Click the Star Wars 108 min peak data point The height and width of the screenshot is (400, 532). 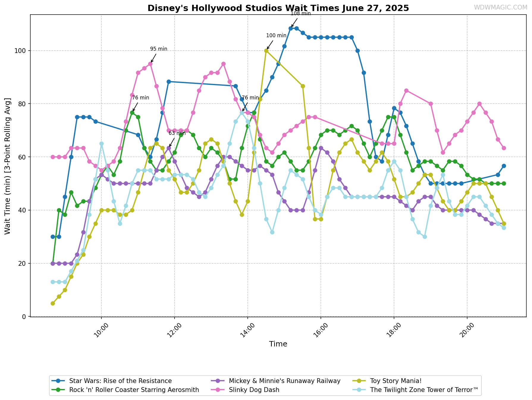click(x=291, y=28)
